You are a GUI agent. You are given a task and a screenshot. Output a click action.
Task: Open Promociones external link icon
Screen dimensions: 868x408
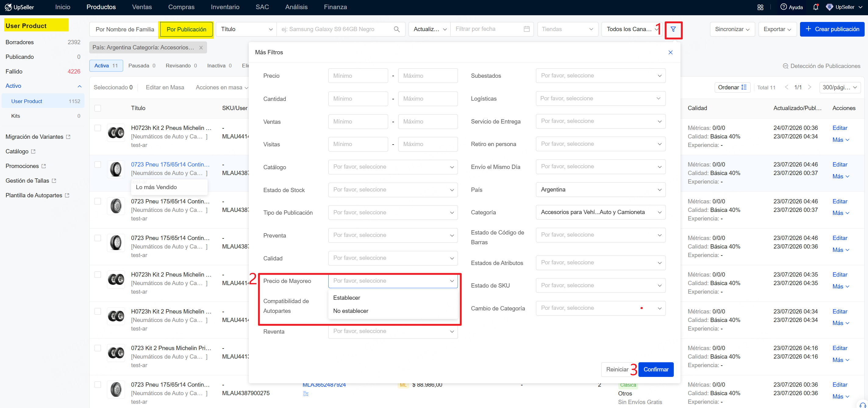pos(44,166)
